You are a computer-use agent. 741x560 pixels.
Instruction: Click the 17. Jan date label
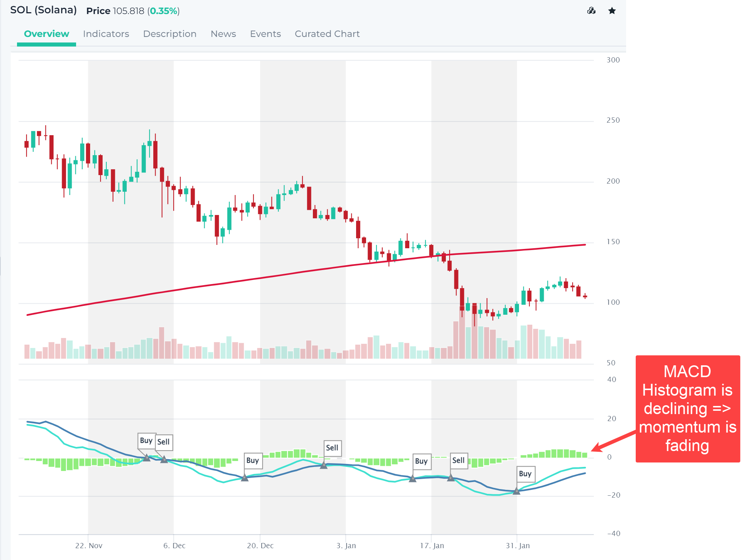coord(432,546)
